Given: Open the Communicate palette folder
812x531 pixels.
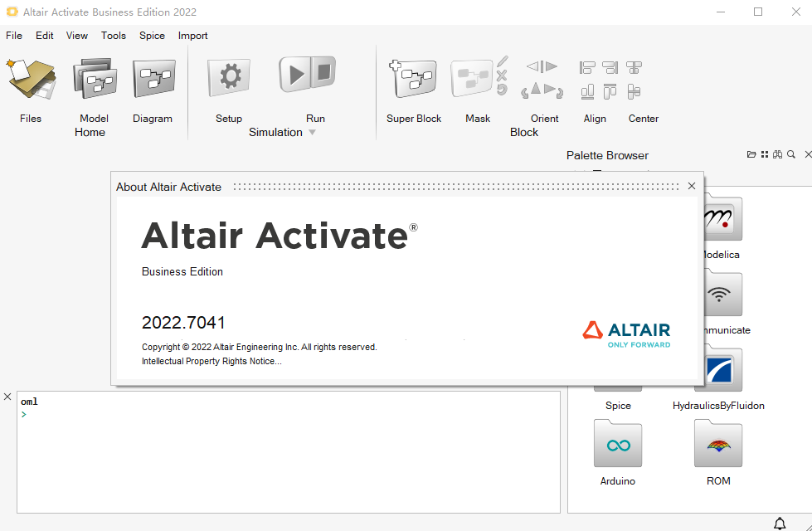Looking at the screenshot, I should 723,293.
